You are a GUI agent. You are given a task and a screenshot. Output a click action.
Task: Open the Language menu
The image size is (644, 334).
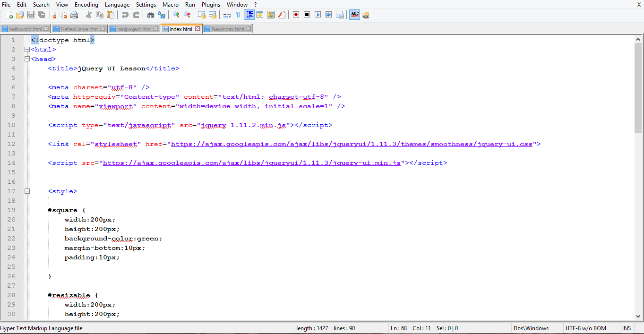tap(117, 4)
